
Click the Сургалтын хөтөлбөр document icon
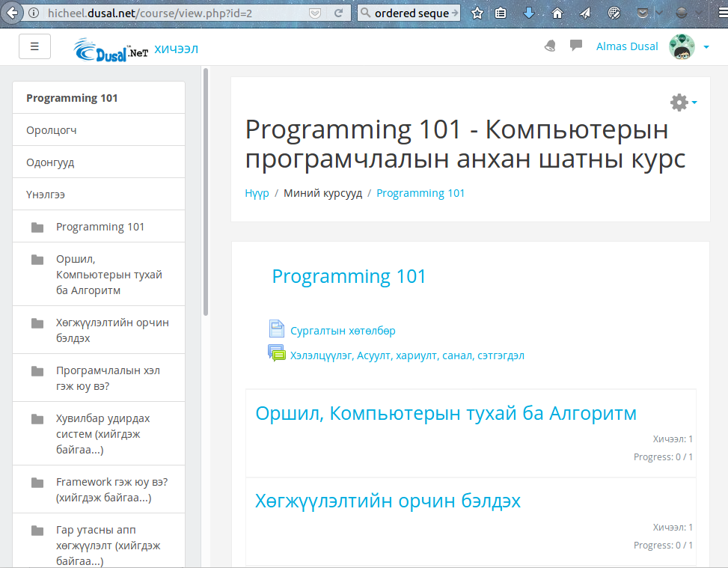(277, 329)
